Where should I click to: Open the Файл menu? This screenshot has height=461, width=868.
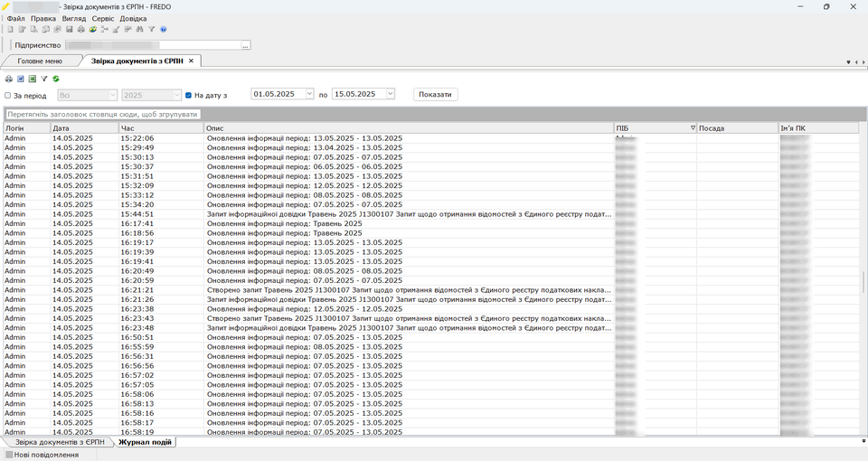click(15, 18)
